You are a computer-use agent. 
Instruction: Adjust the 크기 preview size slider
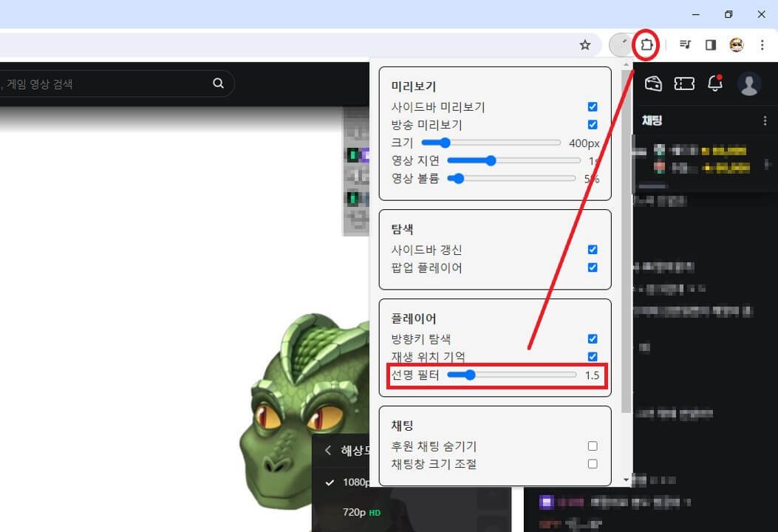[491, 143]
